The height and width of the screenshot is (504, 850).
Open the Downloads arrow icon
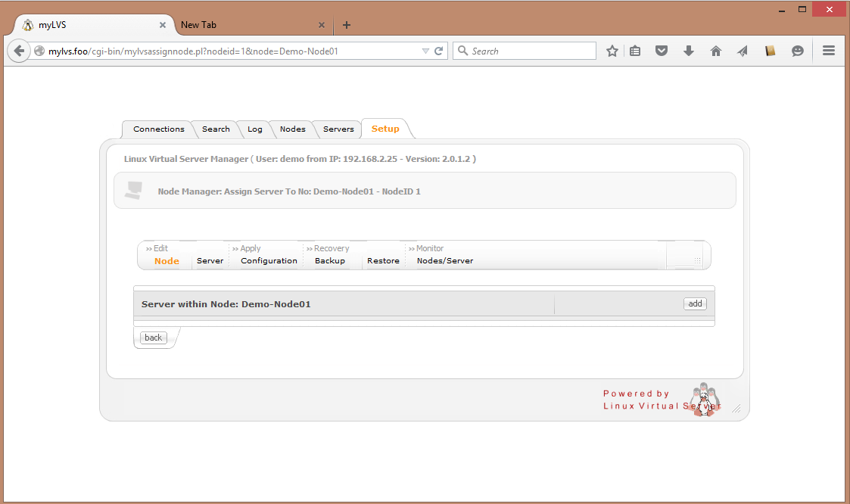[x=688, y=51]
